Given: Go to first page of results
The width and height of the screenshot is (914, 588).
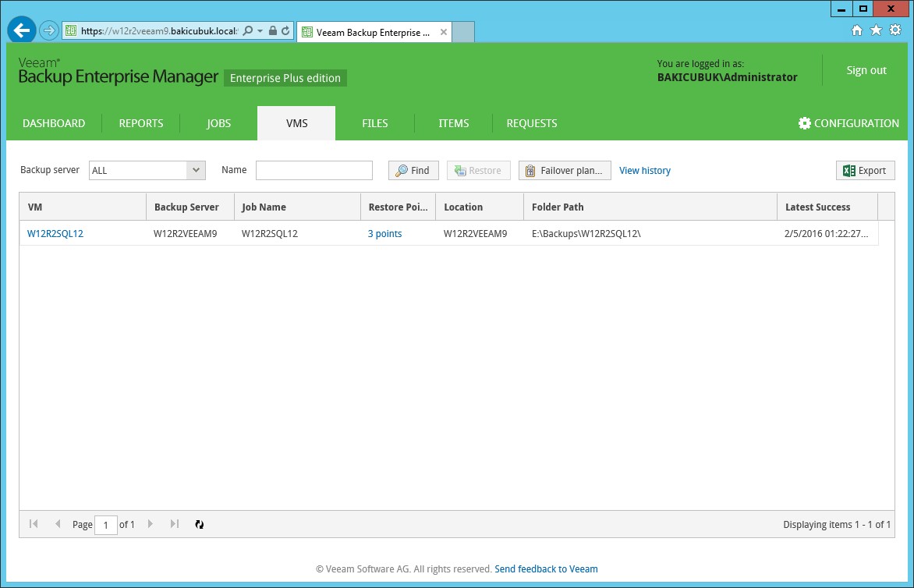Looking at the screenshot, I should point(34,524).
